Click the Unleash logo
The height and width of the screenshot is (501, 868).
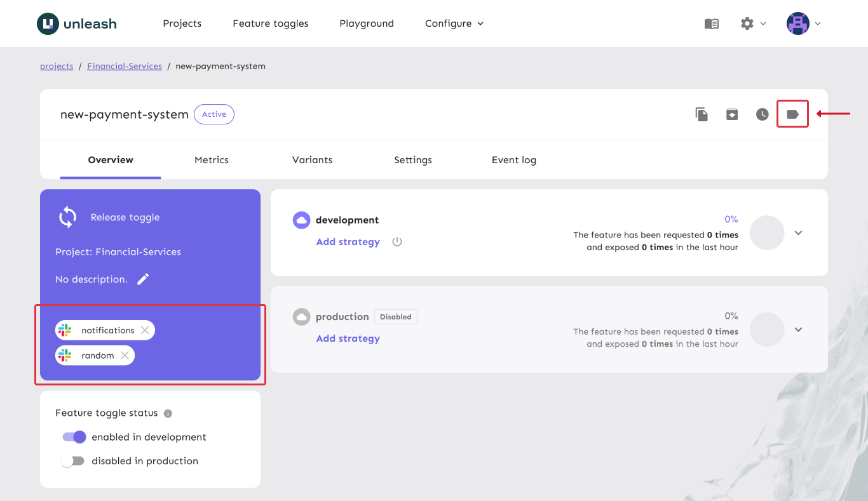(77, 23)
